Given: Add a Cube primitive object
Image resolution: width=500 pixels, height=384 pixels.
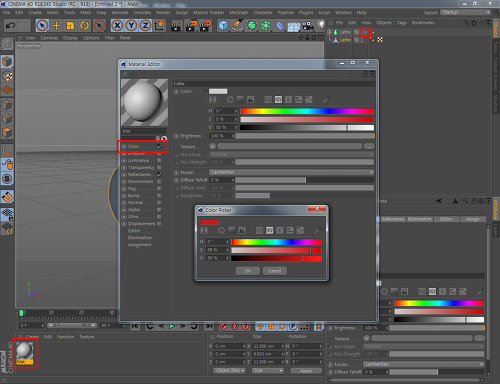Looking at the screenshot, I should point(223,25).
